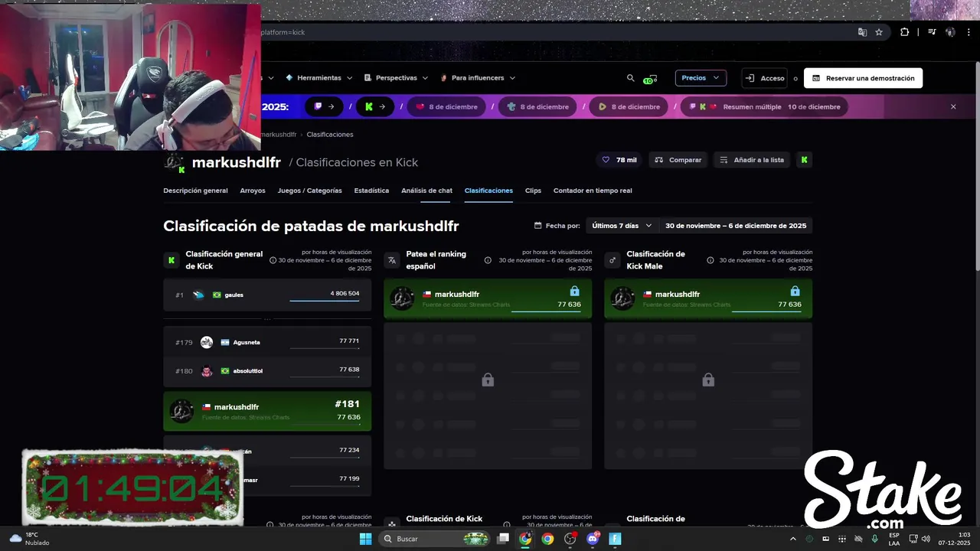
Task: Switch to Análisis de chat tab
Action: tap(426, 191)
